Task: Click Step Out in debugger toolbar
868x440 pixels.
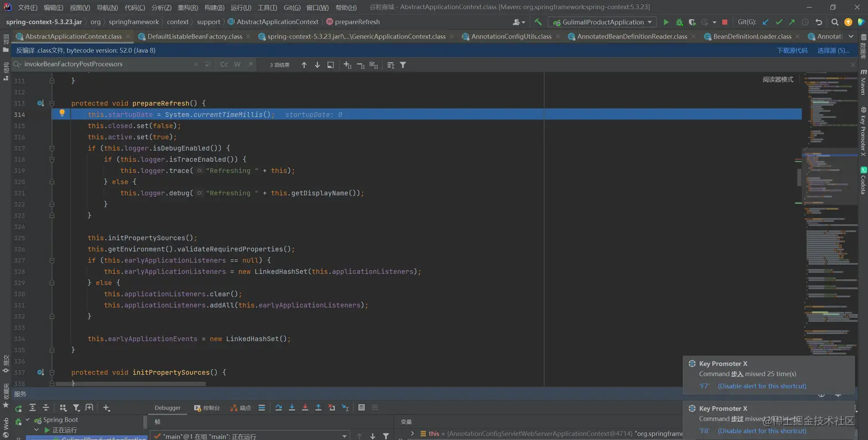Action: [x=318, y=408]
